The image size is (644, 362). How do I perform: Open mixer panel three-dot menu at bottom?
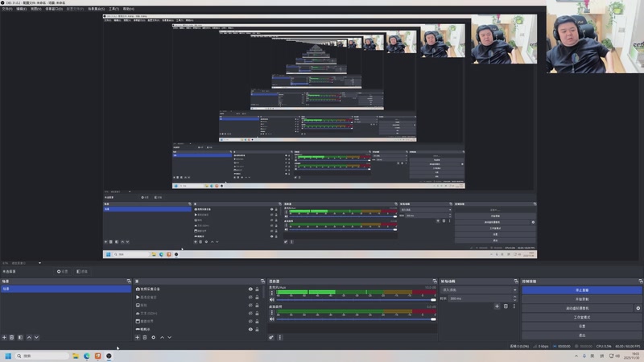coord(280,337)
